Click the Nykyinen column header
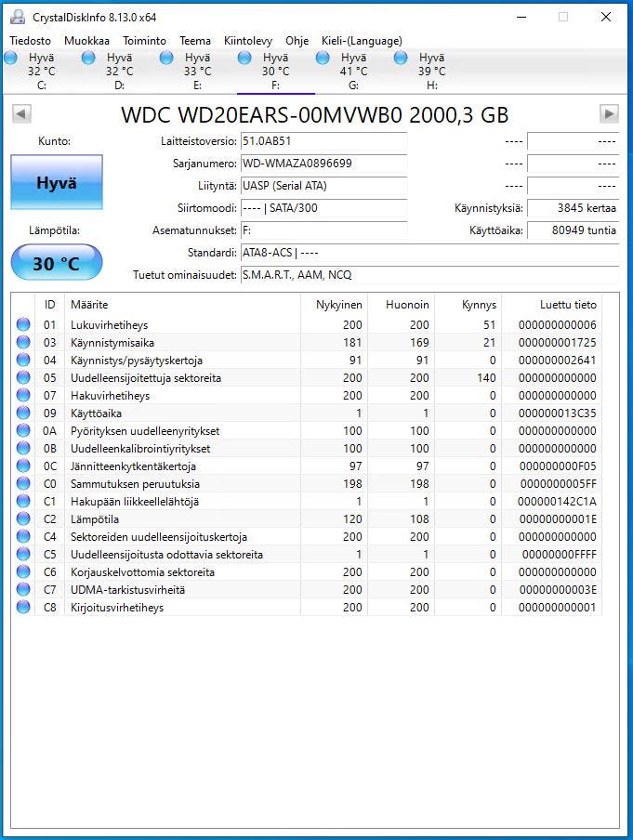The image size is (633, 840). (334, 304)
